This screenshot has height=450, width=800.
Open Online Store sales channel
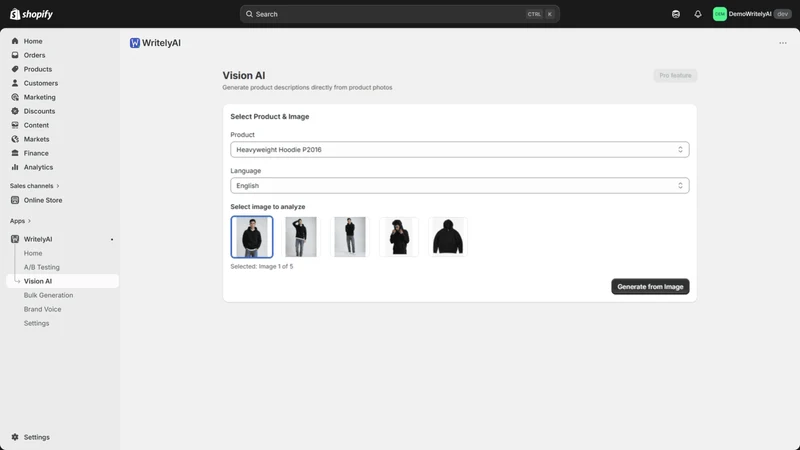pos(43,200)
